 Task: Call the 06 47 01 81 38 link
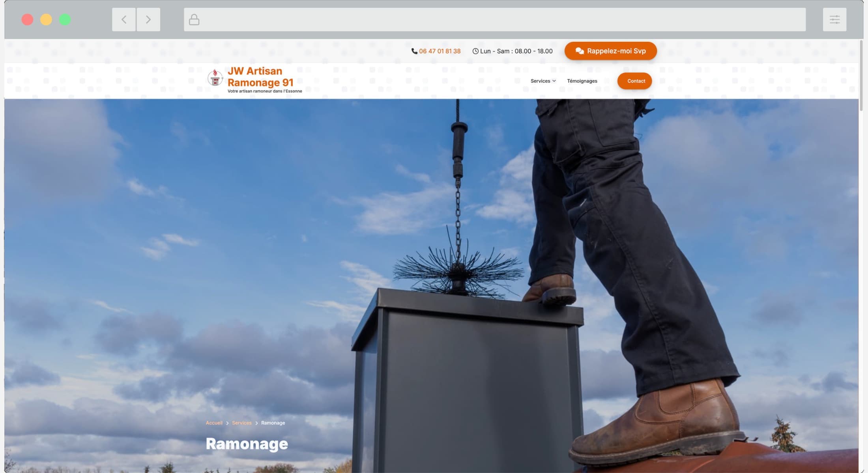[440, 51]
